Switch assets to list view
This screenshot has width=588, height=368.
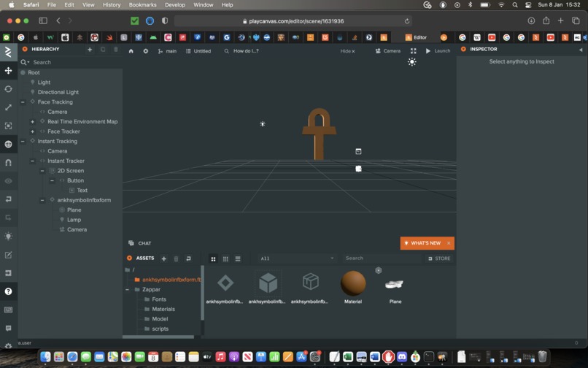(x=238, y=259)
